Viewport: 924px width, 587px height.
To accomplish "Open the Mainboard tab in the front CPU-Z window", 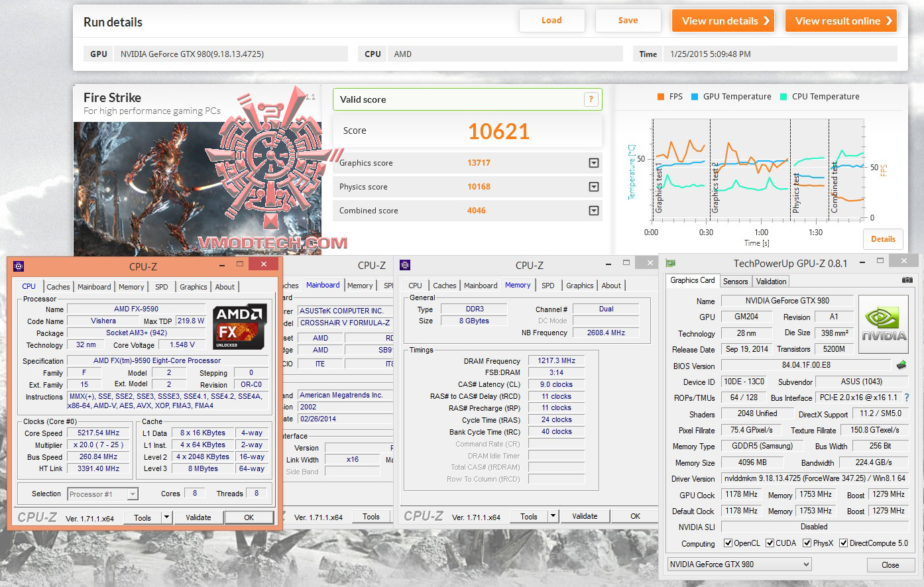I will pos(94,287).
